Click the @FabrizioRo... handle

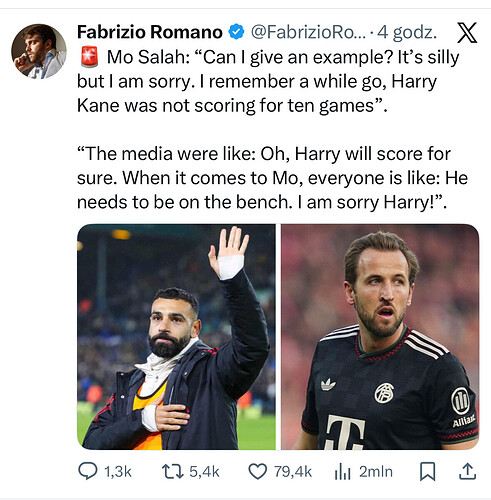[x=308, y=32]
